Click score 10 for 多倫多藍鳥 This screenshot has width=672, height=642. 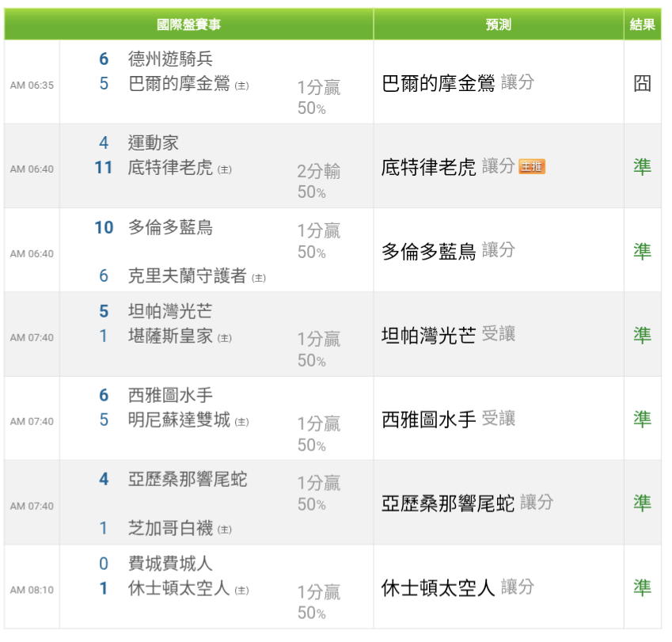point(104,227)
